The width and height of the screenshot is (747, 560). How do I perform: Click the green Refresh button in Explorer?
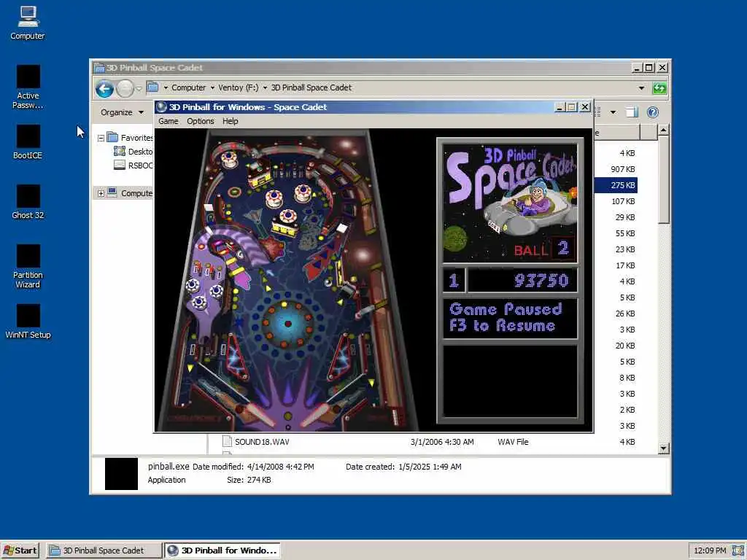point(659,88)
